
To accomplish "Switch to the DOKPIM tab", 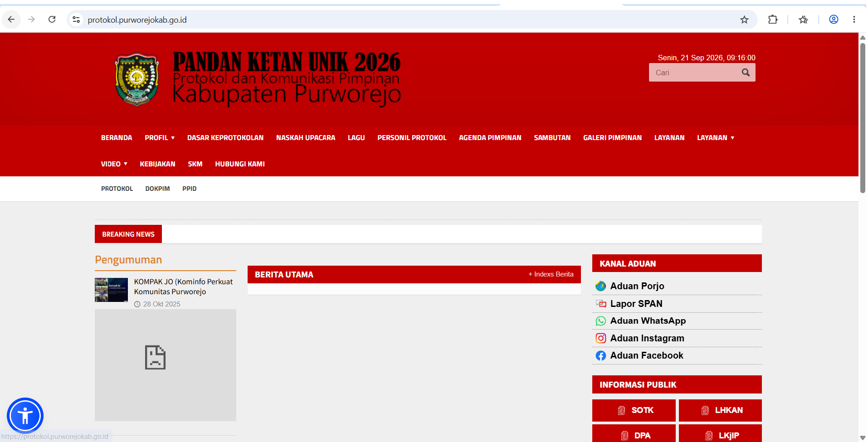I will [x=157, y=189].
